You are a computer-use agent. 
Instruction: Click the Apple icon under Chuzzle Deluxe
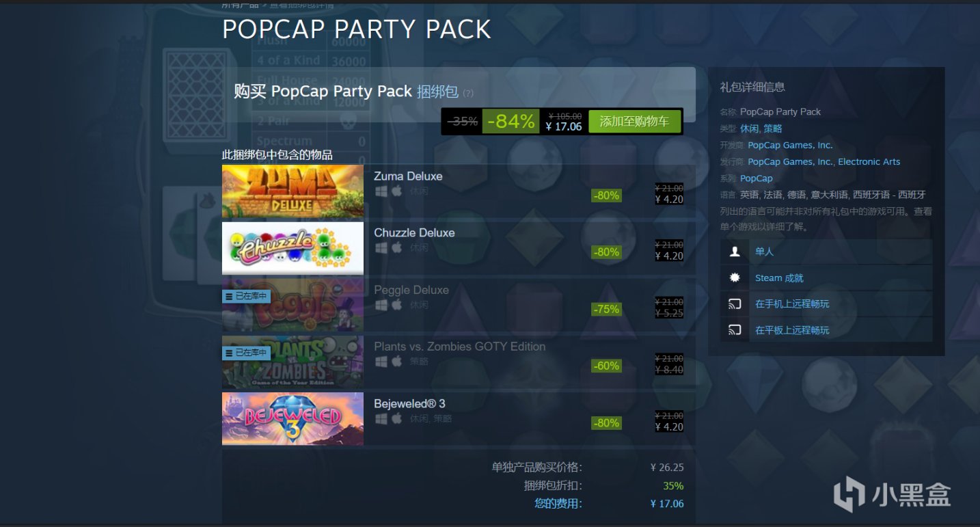[397, 247]
